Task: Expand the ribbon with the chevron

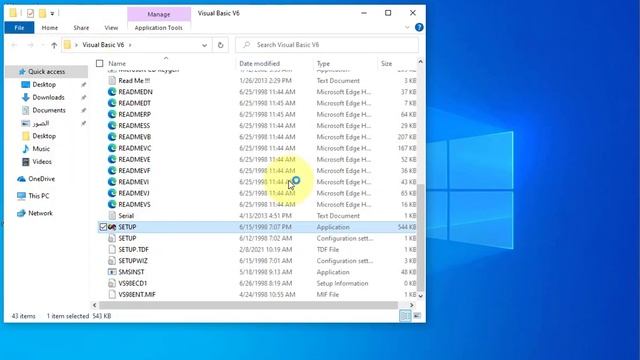Action: pos(407,27)
